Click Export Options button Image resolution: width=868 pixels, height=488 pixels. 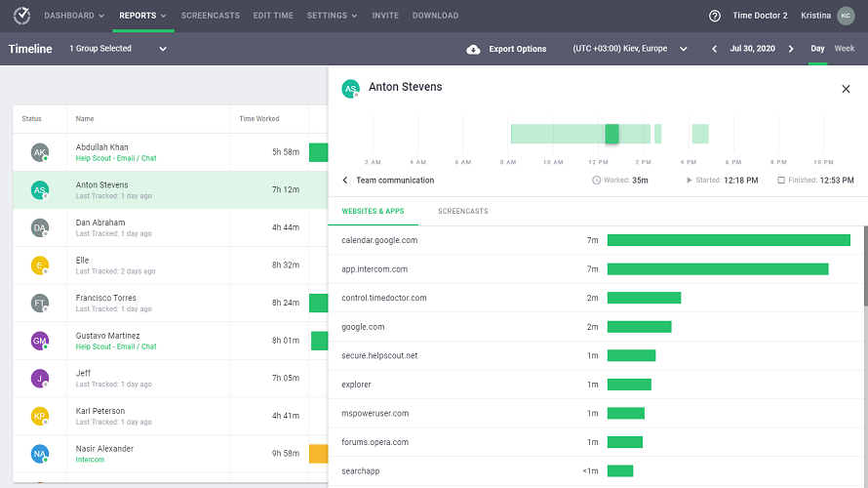coord(517,49)
